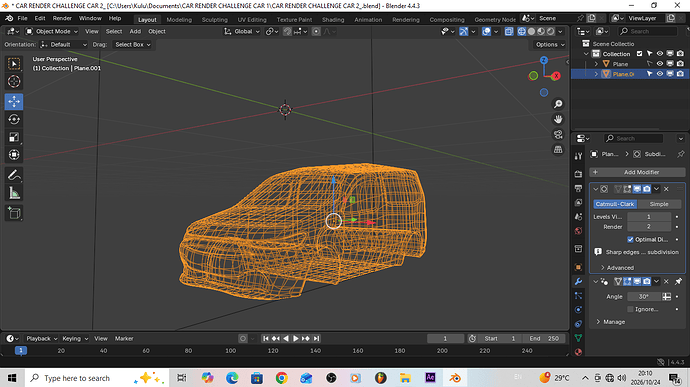Click the Render levels value field
Screen dimensions: 690x387
click(649, 227)
